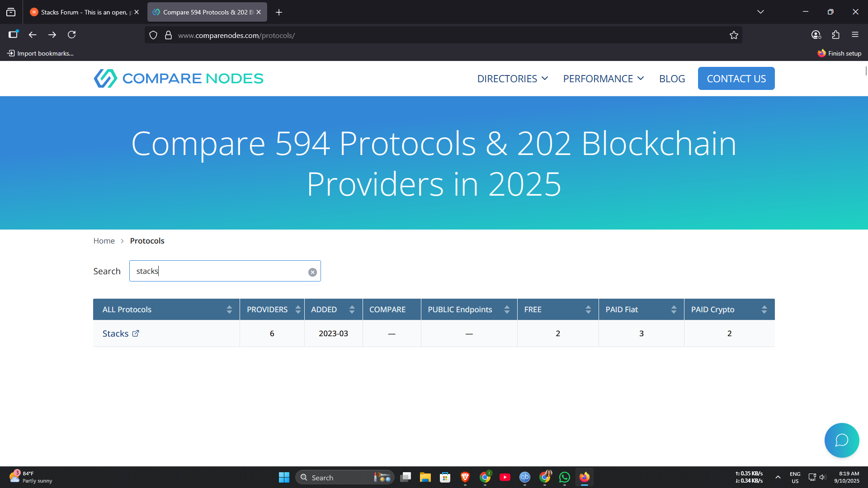The image size is (868, 488).
Task: List all open tabs
Action: (760, 12)
